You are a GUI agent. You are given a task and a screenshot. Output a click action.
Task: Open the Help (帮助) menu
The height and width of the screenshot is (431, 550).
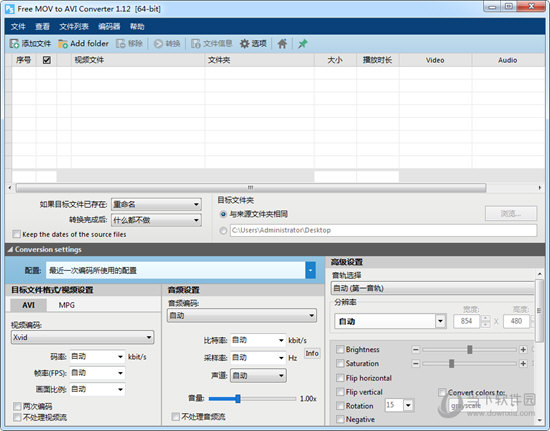[137, 27]
